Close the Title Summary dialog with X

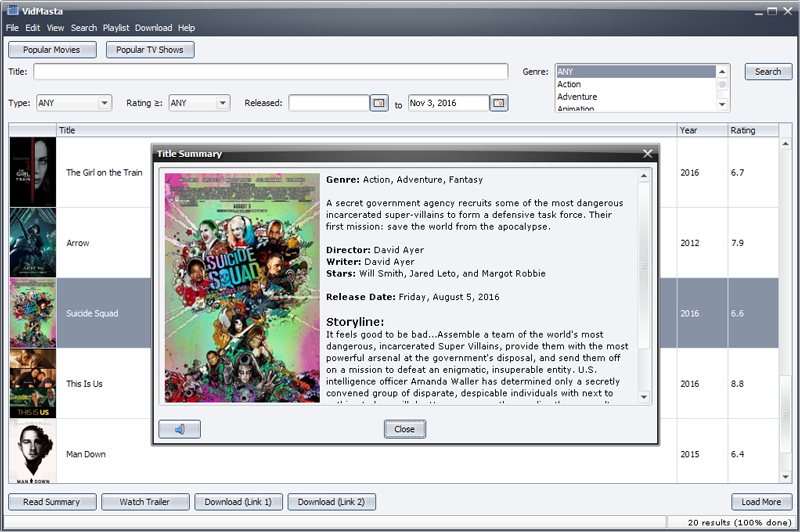pos(647,154)
